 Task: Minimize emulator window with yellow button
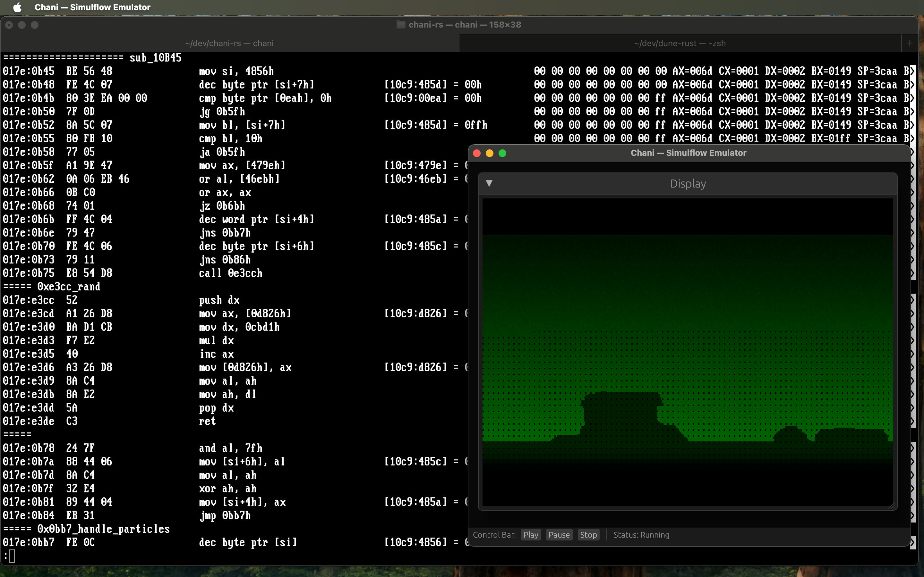490,153
